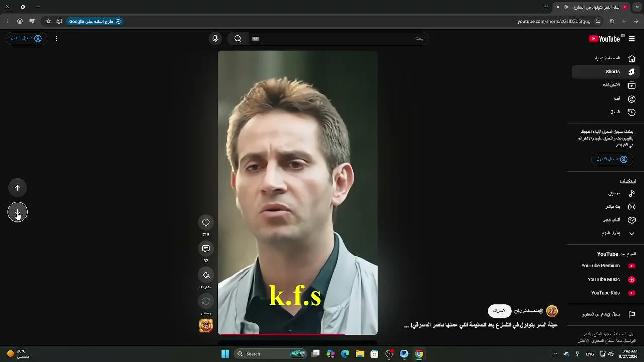Open File Explorer from the taskbar
The height and width of the screenshot is (362, 644).
point(360,354)
